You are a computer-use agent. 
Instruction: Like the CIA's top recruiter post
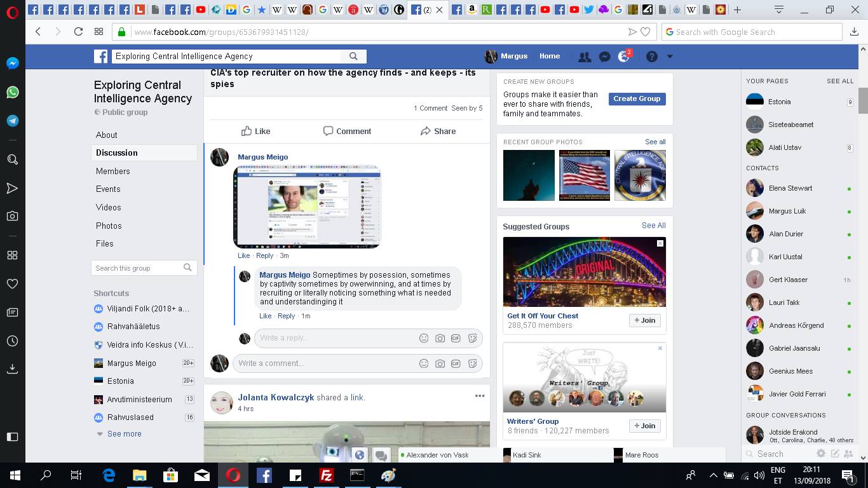tap(255, 131)
